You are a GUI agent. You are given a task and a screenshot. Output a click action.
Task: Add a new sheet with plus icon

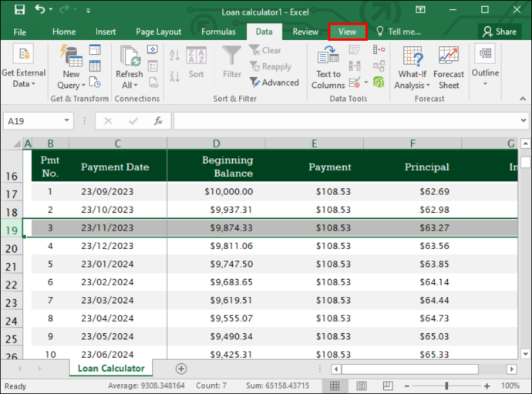[x=181, y=369]
